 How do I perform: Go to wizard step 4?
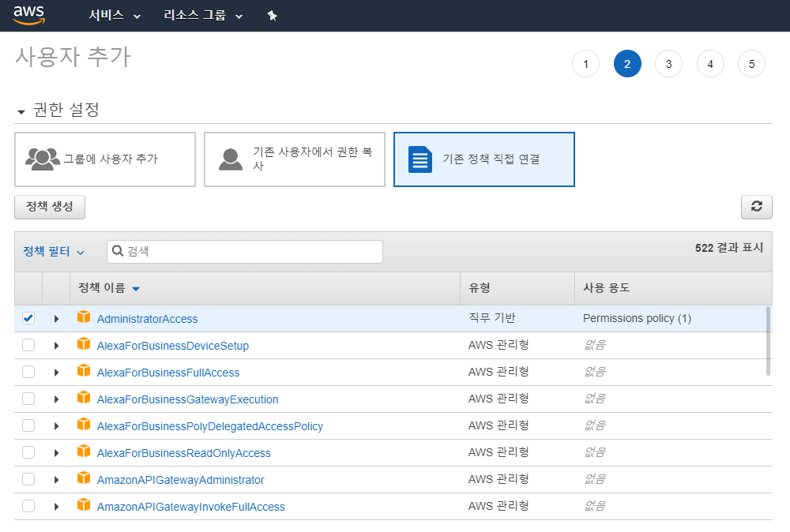710,64
